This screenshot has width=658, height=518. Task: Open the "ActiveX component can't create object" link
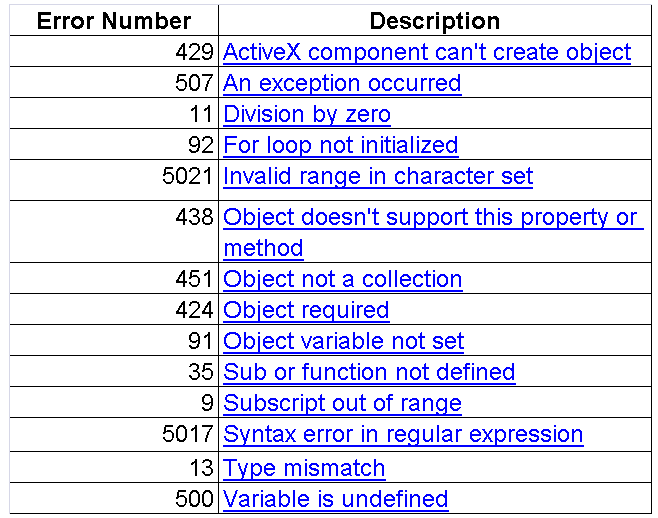pyautogui.click(x=427, y=52)
